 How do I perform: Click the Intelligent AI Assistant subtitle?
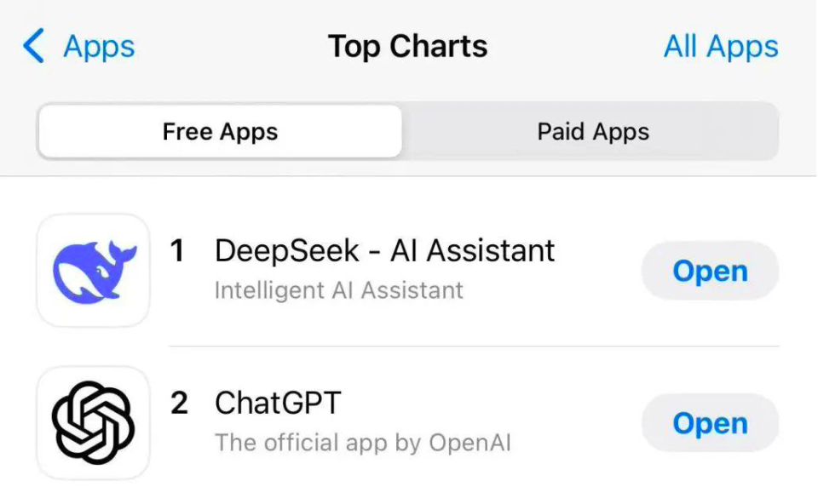tap(339, 290)
